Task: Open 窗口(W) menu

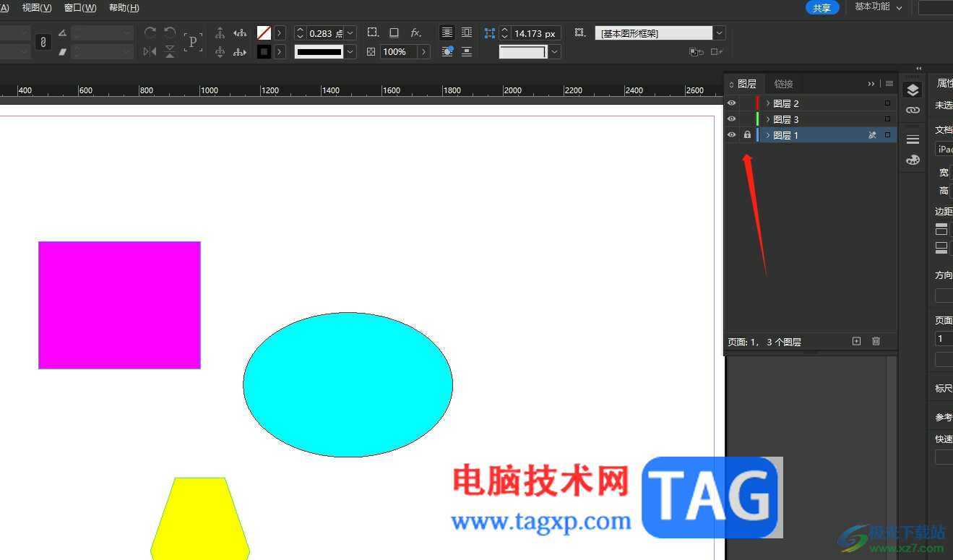Action: [80, 8]
